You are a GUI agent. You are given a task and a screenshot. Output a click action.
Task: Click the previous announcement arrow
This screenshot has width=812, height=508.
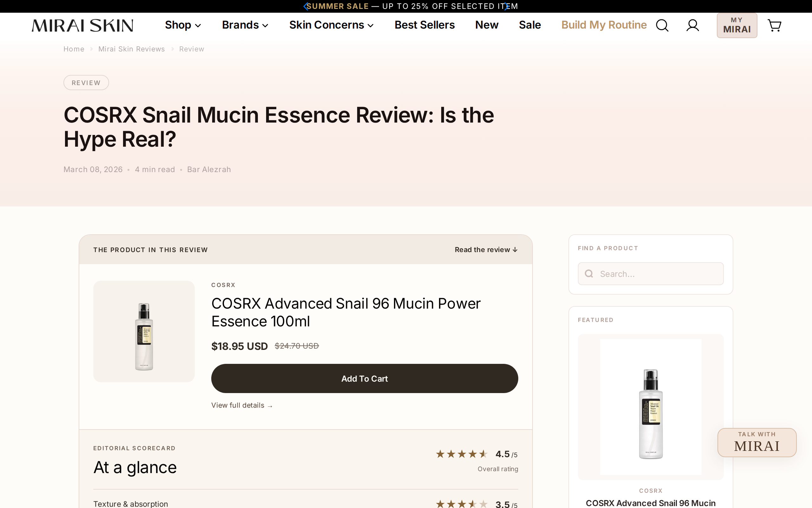(x=305, y=6)
